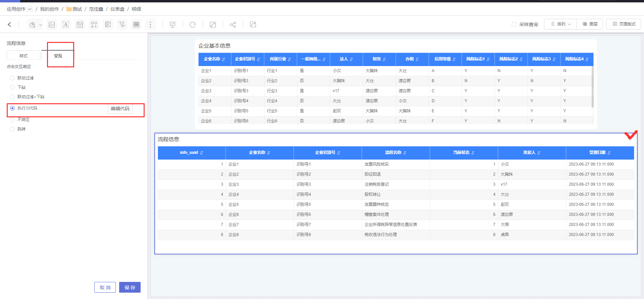Image resolution: width=644 pixels, height=299 pixels.
Task: Click the 保存 button
Action: 130,287
